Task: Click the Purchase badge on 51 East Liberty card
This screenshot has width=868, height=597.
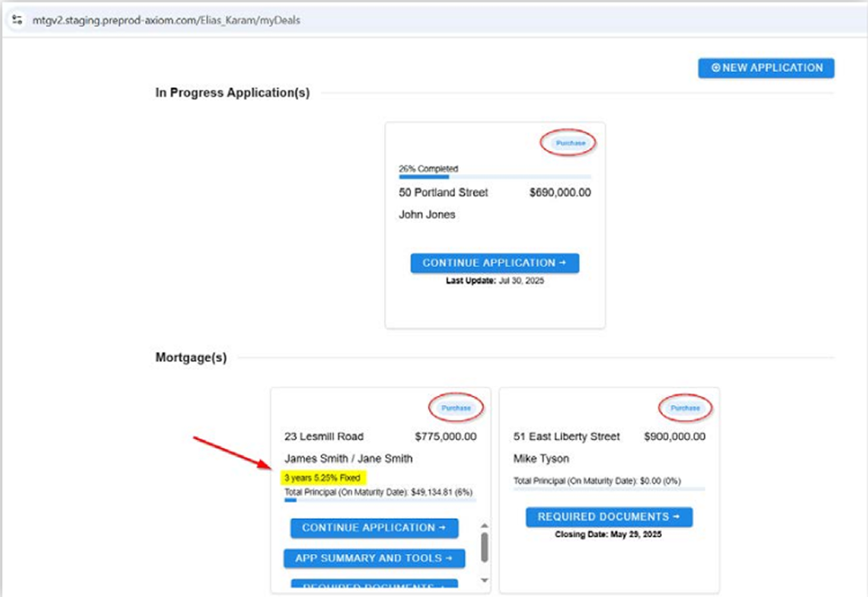Action: point(685,408)
